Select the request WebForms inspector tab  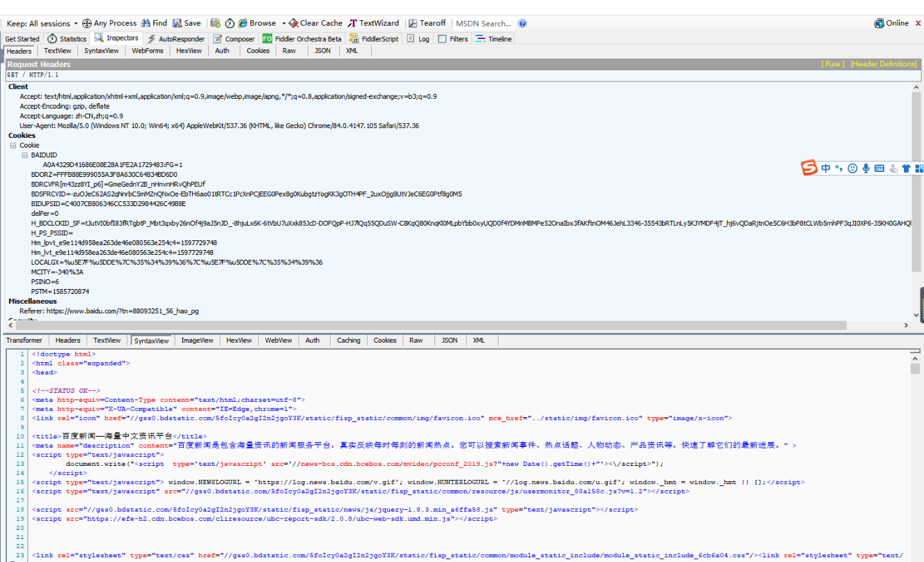pyautogui.click(x=148, y=51)
